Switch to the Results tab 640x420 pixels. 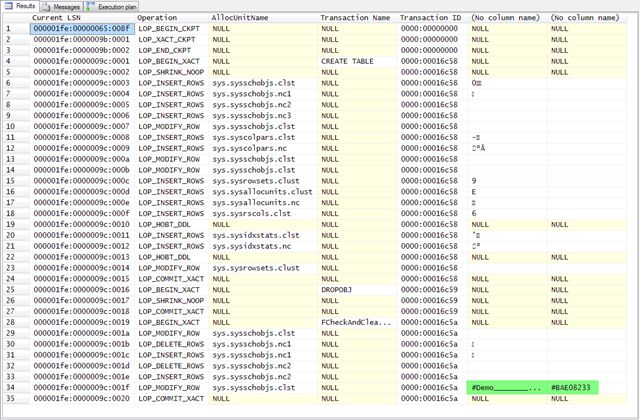(x=20, y=6)
